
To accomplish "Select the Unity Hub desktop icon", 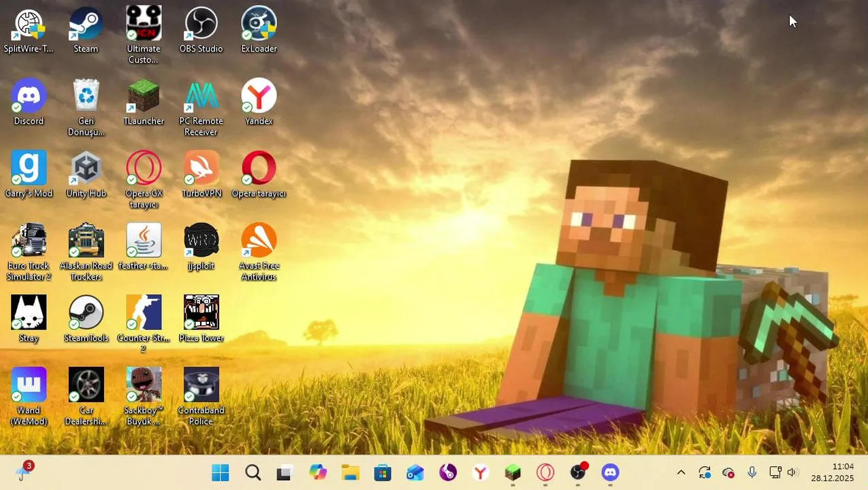I will tap(86, 175).
